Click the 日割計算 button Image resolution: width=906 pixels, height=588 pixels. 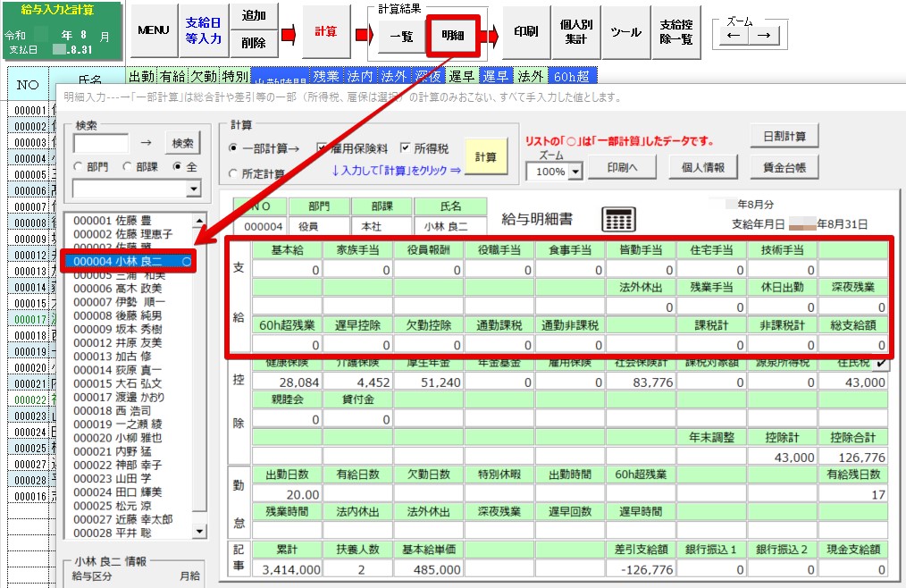tap(784, 137)
